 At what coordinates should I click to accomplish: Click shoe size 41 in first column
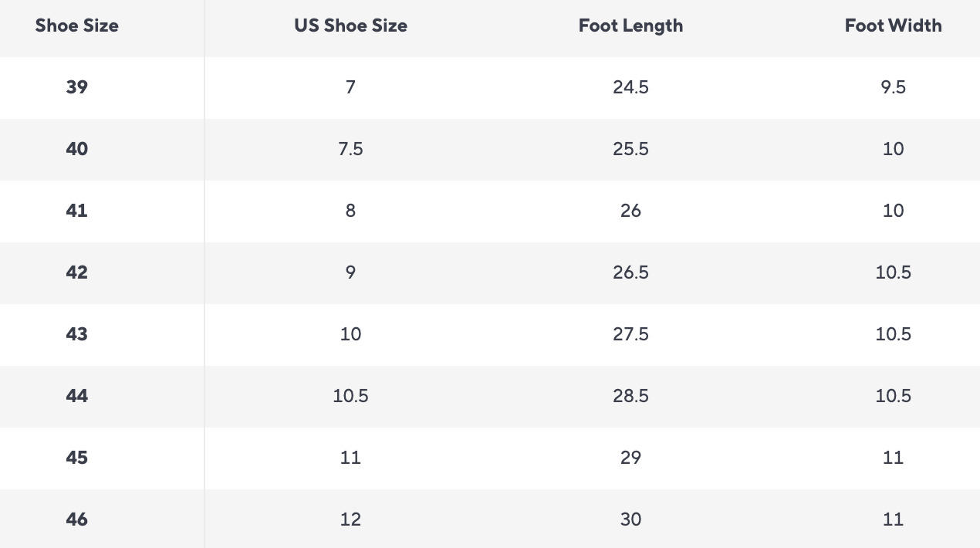click(x=77, y=211)
